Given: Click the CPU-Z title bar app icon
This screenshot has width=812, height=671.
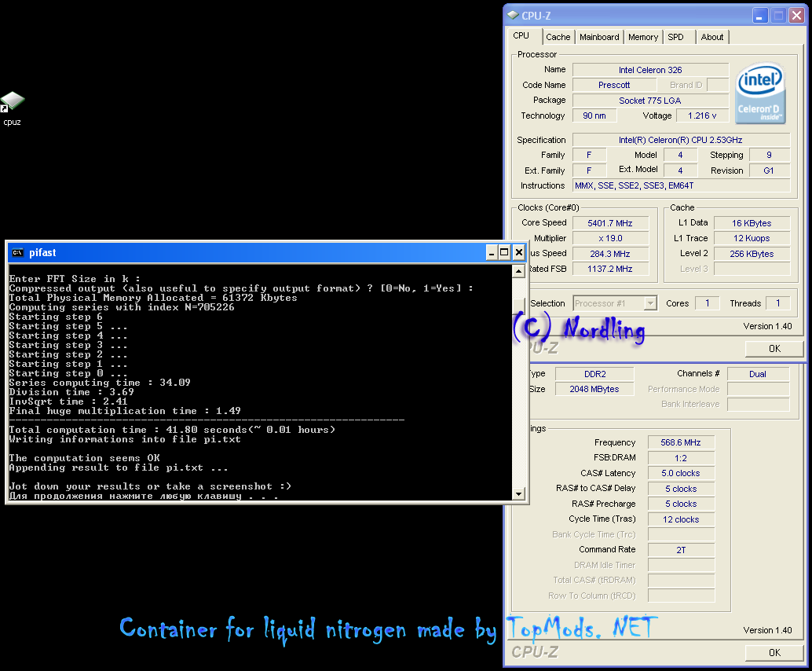Looking at the screenshot, I should (513, 16).
